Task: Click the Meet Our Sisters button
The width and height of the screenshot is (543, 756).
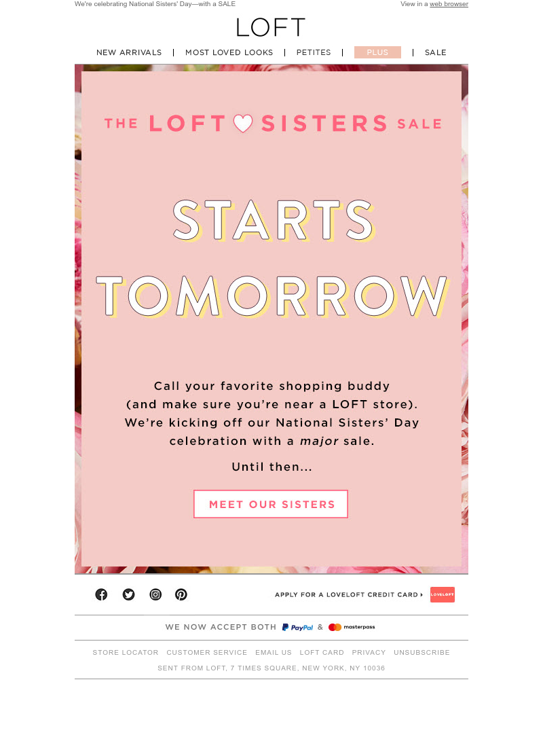Action: pyautogui.click(x=271, y=504)
